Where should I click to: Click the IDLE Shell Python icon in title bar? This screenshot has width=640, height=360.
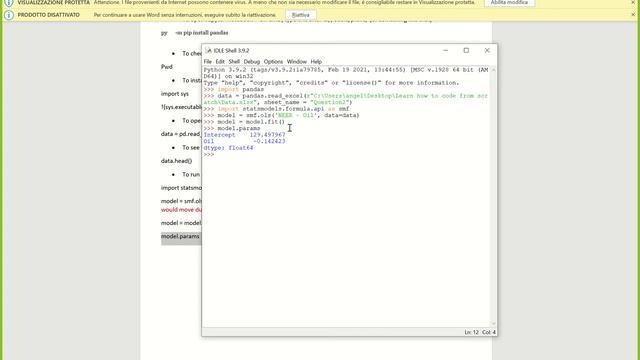[208, 51]
